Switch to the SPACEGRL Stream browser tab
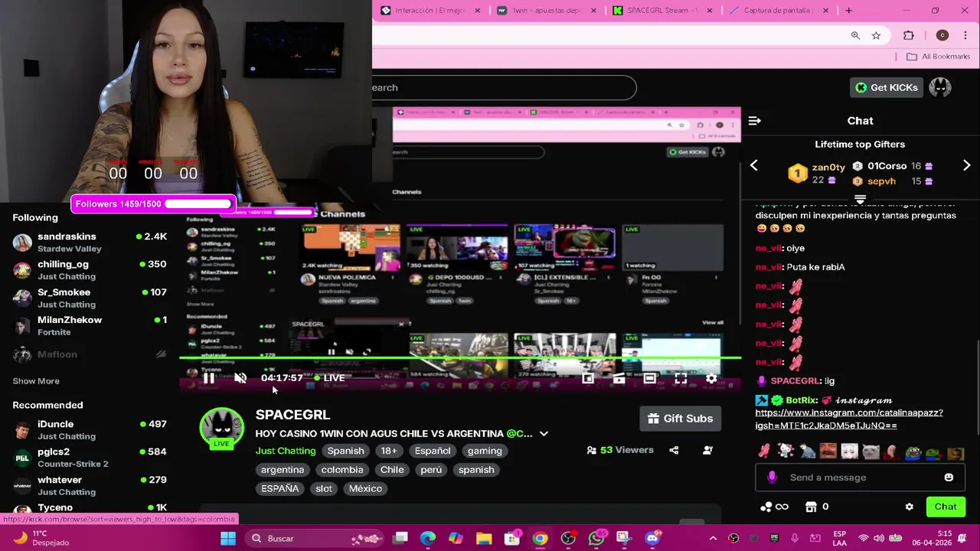The image size is (980, 551). [662, 11]
